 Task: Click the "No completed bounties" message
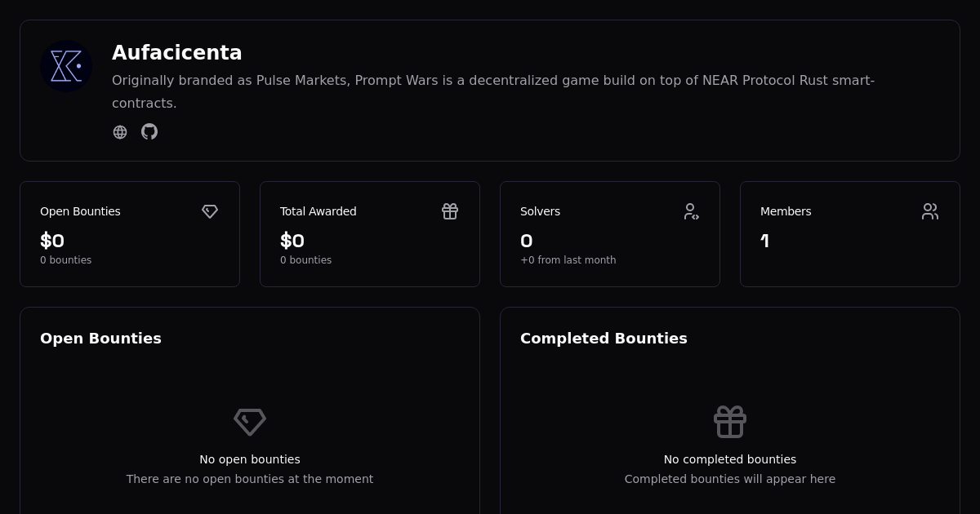tap(730, 459)
